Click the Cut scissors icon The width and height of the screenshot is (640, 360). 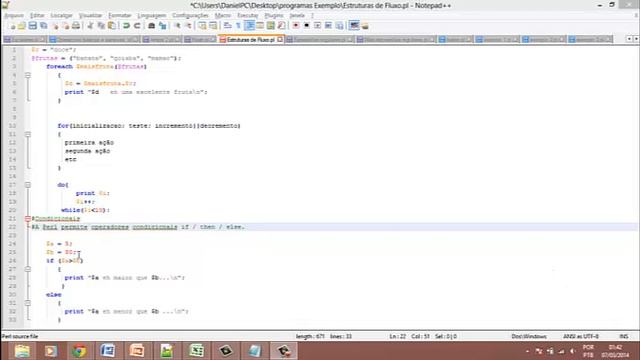pyautogui.click(x=90, y=26)
